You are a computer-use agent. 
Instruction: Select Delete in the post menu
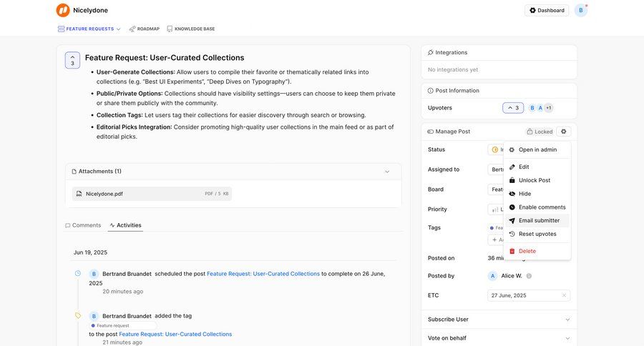point(537,251)
